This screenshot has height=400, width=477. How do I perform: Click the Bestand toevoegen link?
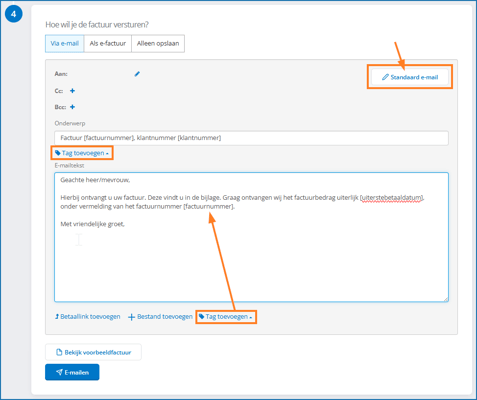(160, 317)
